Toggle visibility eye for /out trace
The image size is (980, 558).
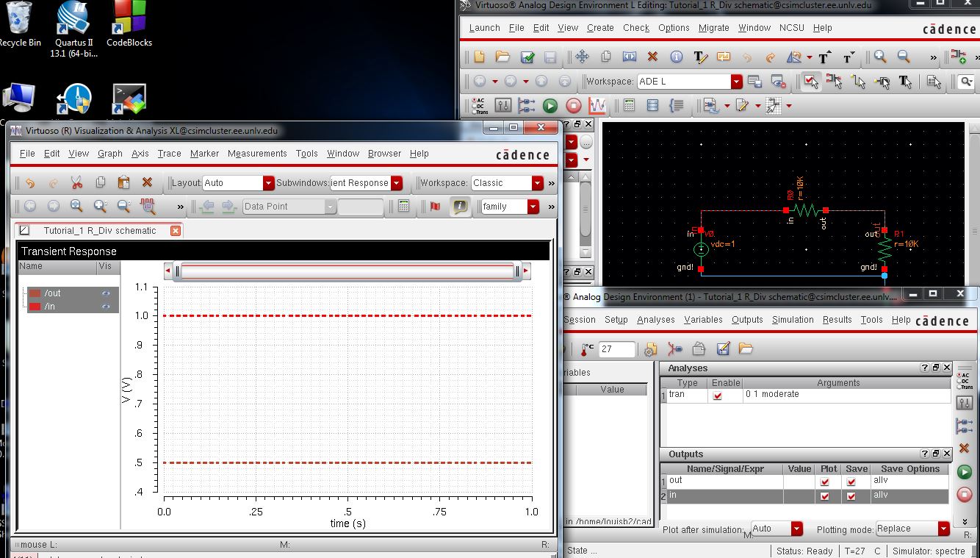click(106, 293)
